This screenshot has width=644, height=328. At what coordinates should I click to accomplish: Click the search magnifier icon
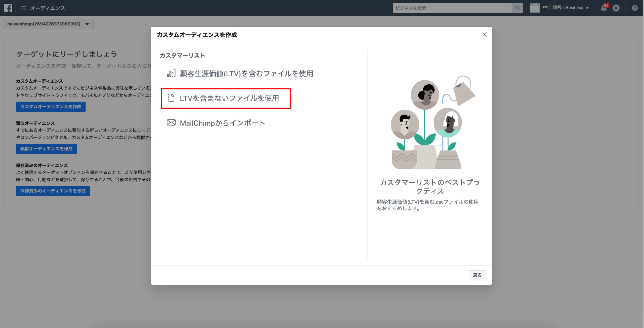tap(517, 8)
